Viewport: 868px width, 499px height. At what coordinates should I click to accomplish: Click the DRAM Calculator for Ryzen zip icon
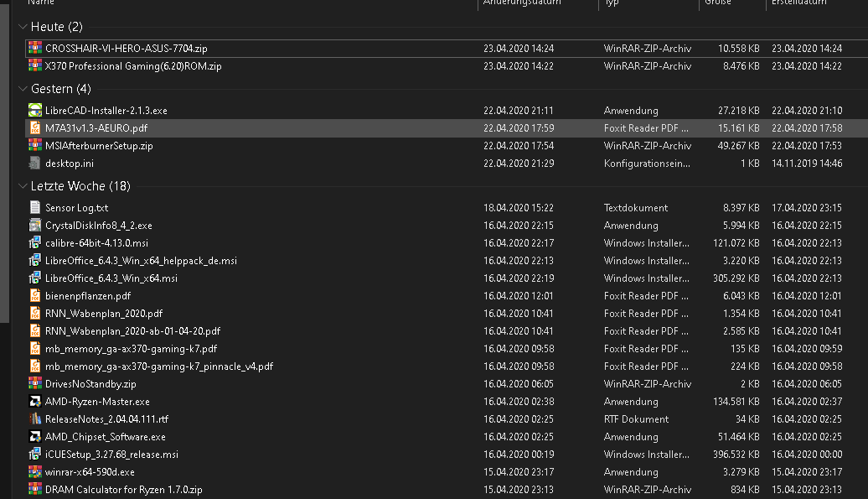tap(35, 490)
